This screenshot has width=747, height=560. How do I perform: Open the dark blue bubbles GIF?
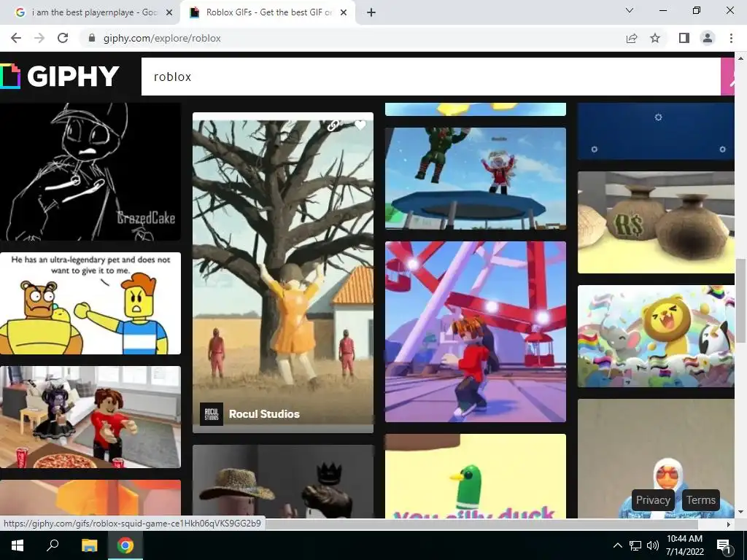pyautogui.click(x=656, y=131)
